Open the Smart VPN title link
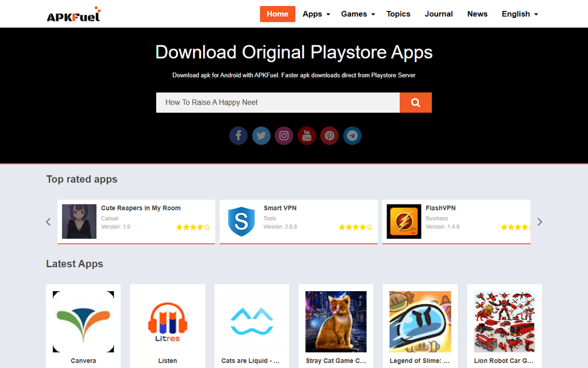Image resolution: width=588 pixels, height=368 pixels. point(280,208)
